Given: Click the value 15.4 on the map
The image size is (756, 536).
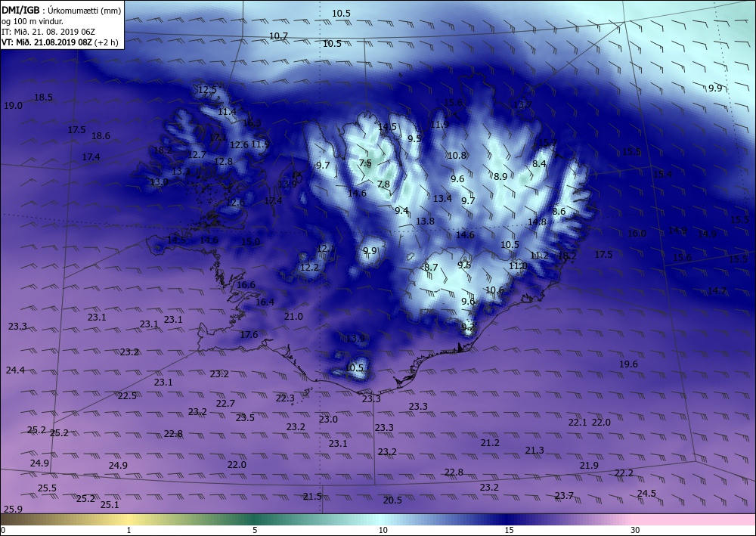Looking at the screenshot, I should coord(662,175).
